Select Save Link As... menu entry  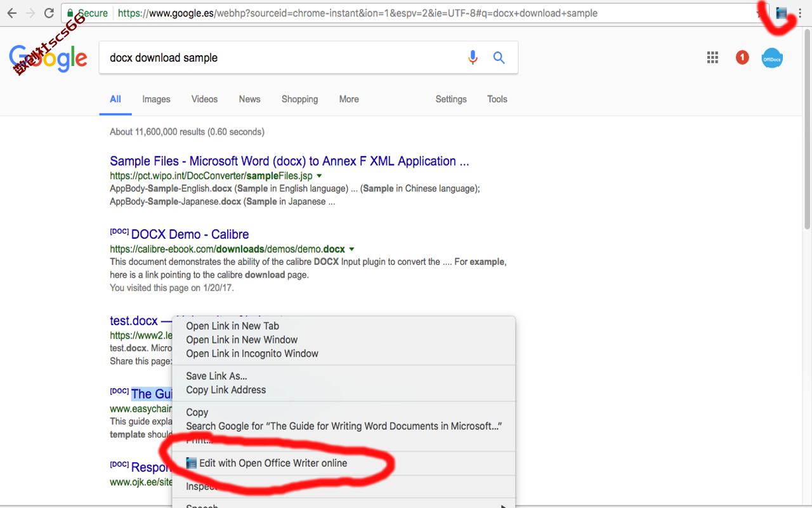click(x=344, y=376)
